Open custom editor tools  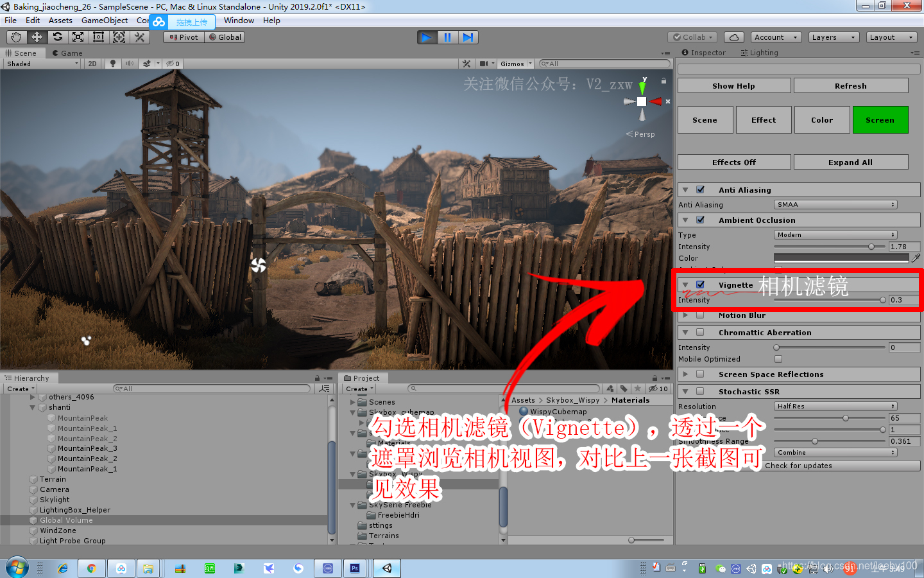[139, 37]
